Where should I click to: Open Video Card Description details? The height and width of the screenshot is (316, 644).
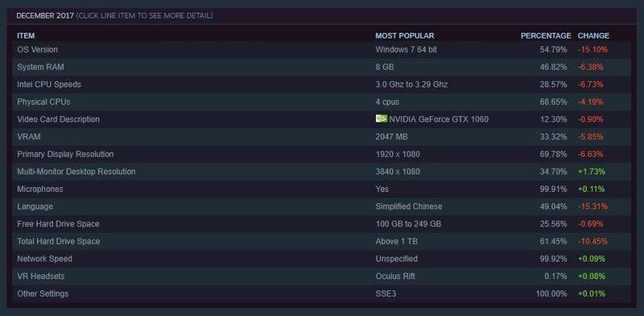tap(321, 119)
